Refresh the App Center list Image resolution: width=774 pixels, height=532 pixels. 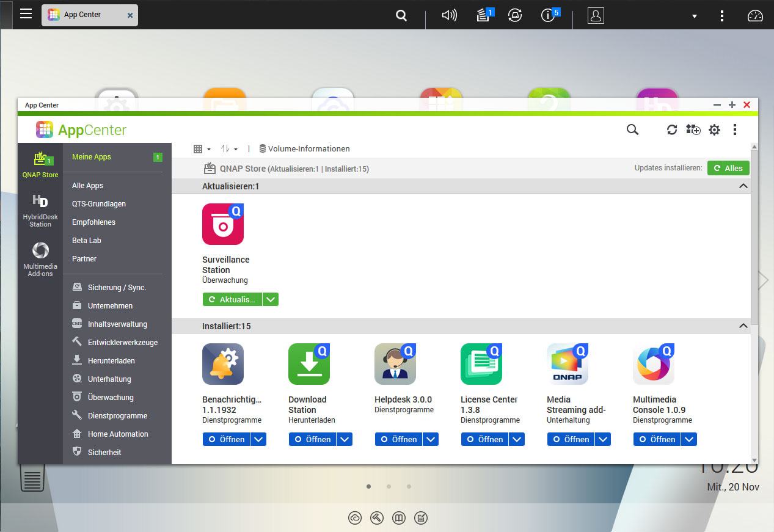pos(672,129)
